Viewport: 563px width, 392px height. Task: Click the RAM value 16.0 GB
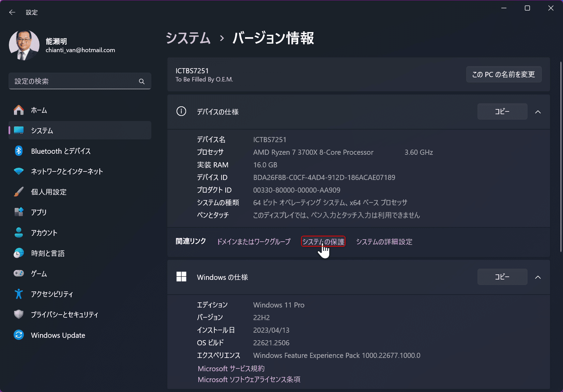coord(265,165)
